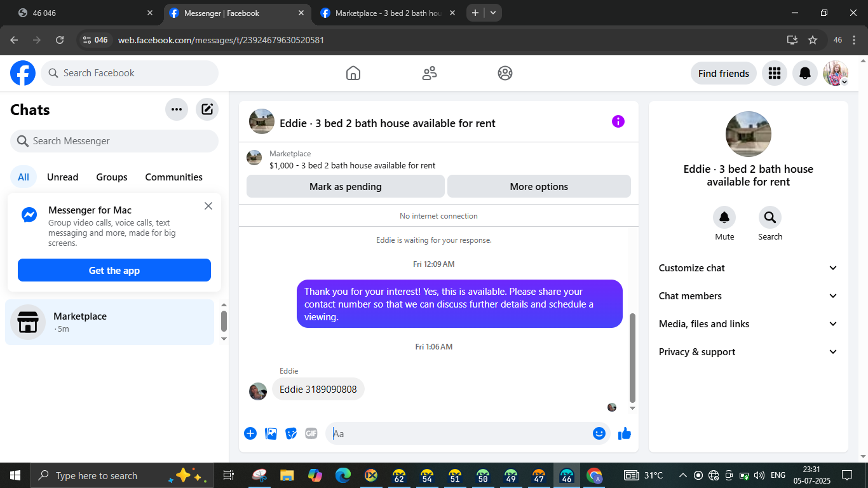
Task: Mute this conversation with bell icon
Action: pyautogui.click(x=724, y=217)
